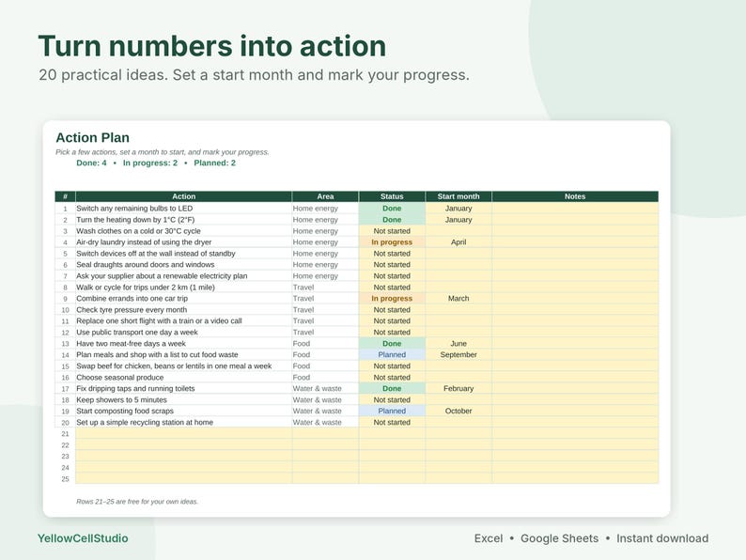
Task: Select 'Choose seasonal produce' cell
Action: (183, 378)
